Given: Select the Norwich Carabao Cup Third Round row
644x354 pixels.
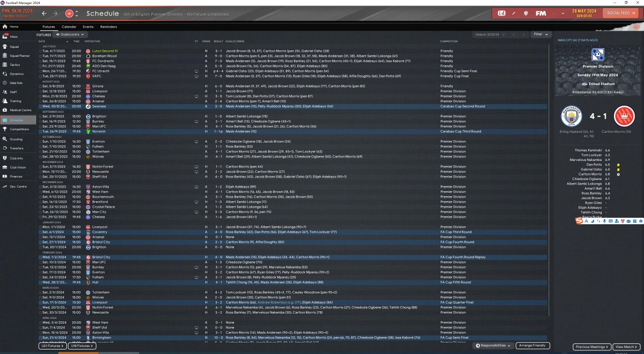Looking at the screenshot, I should 292,132.
